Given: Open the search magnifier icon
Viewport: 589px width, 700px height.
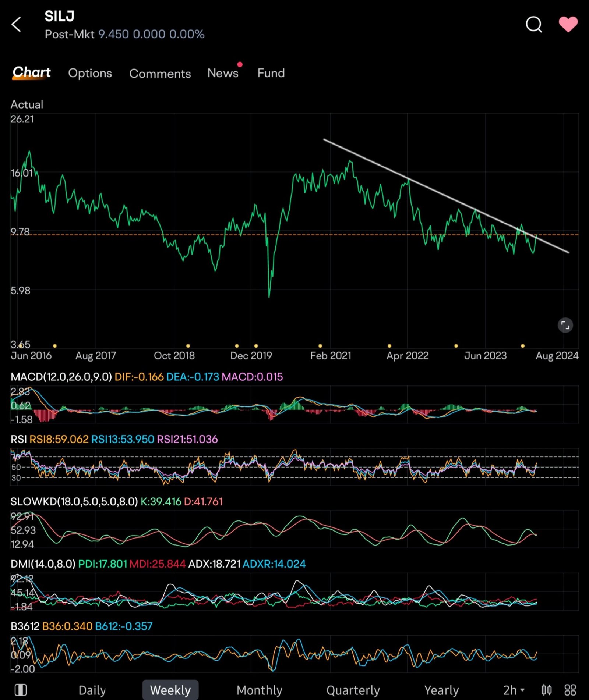Looking at the screenshot, I should point(533,25).
